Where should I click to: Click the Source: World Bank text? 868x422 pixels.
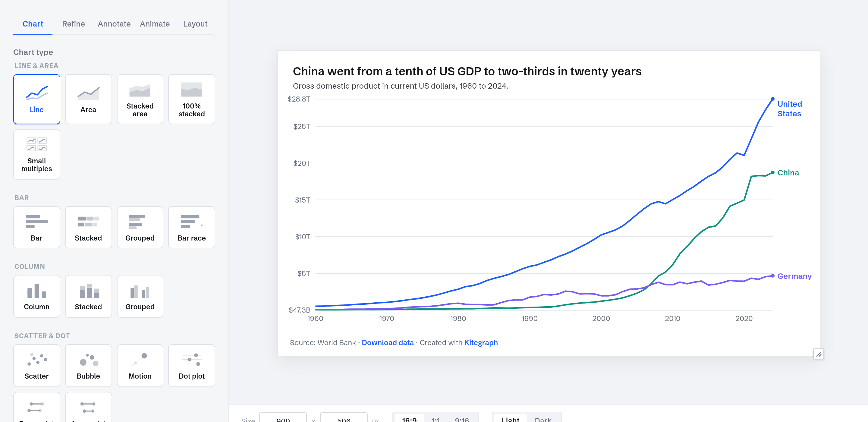[322, 342]
